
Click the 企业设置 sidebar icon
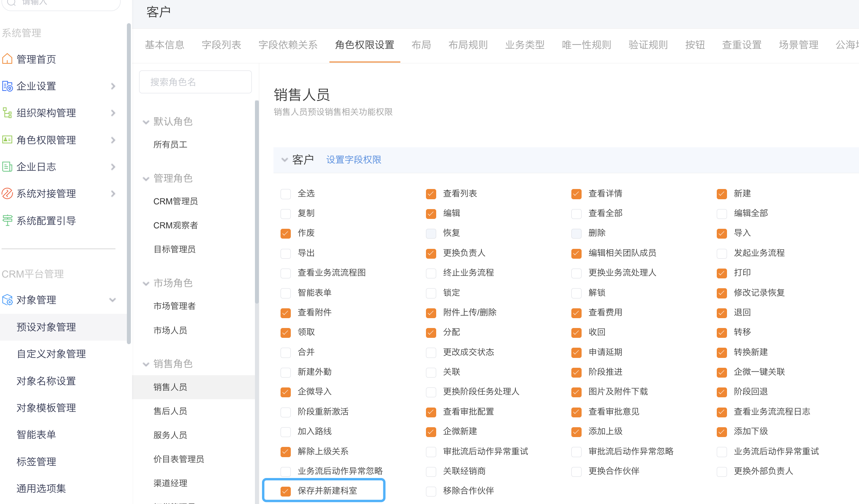pyautogui.click(x=7, y=86)
